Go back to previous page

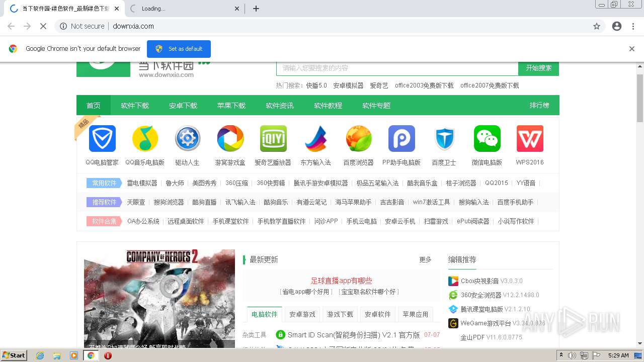click(11, 26)
